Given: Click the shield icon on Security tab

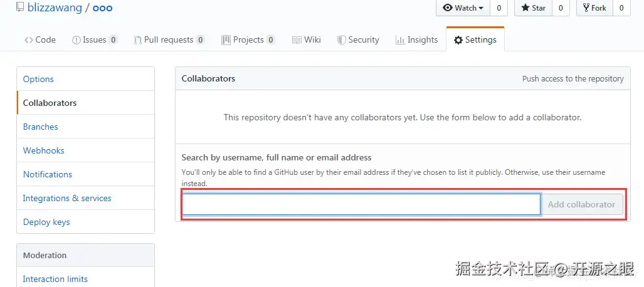Looking at the screenshot, I should pos(341,40).
